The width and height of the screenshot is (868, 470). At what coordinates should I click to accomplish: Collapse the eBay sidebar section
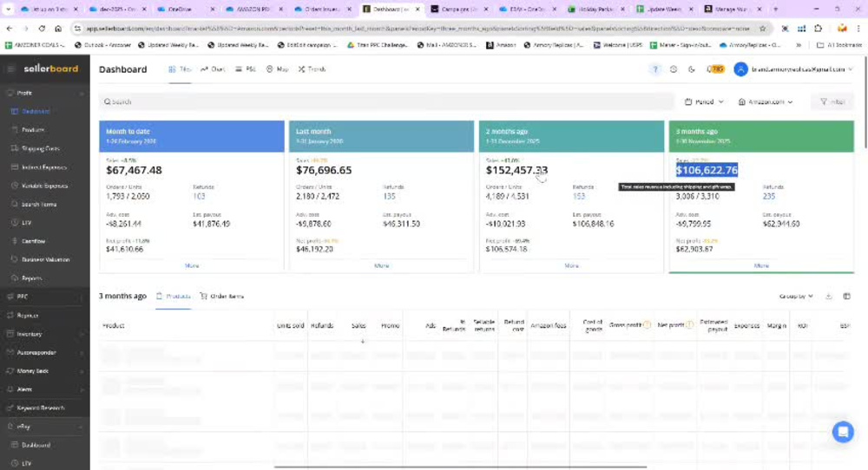click(82, 427)
